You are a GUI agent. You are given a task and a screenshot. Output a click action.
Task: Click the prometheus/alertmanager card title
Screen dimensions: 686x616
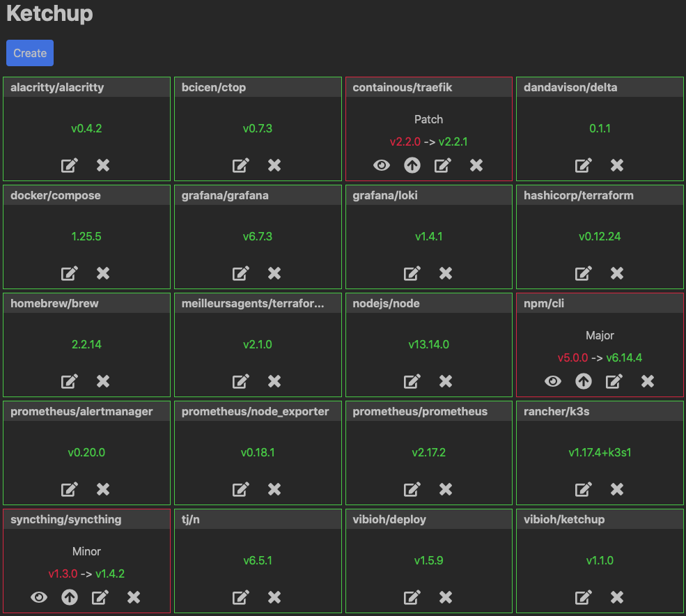(81, 412)
